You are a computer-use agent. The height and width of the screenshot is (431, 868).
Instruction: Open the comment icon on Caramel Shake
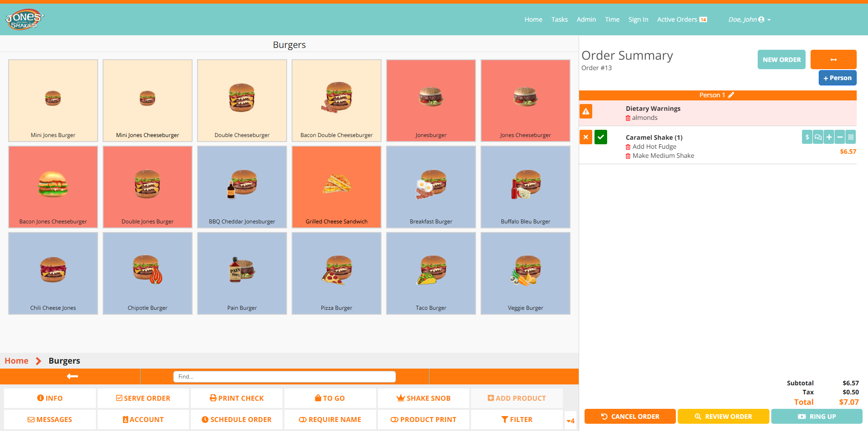pyautogui.click(x=818, y=137)
